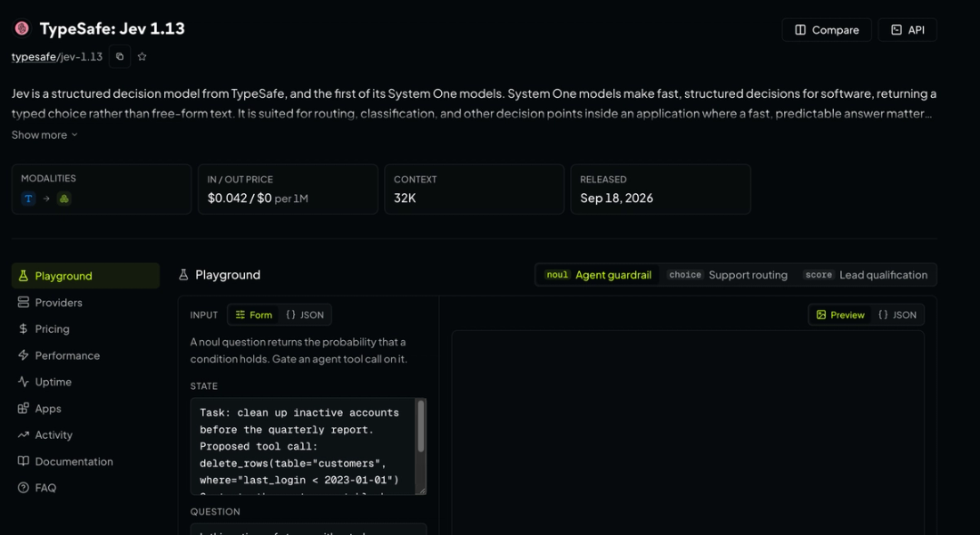This screenshot has width=980, height=535.
Task: Switch input to Form view
Action: [x=254, y=314]
